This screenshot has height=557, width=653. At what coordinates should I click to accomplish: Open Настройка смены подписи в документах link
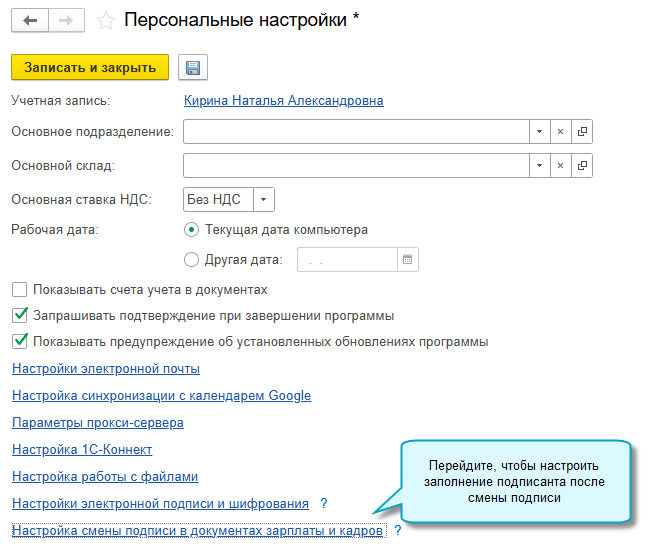click(x=197, y=531)
